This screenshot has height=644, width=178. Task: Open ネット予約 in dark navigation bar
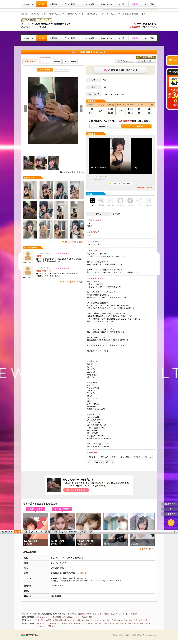tap(149, 38)
